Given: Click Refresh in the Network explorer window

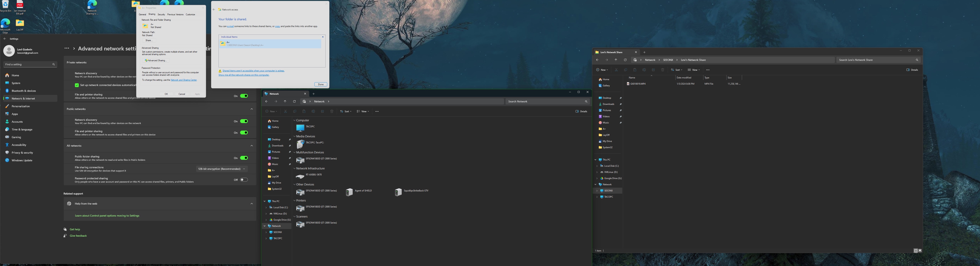Looking at the screenshot, I should click(x=294, y=102).
